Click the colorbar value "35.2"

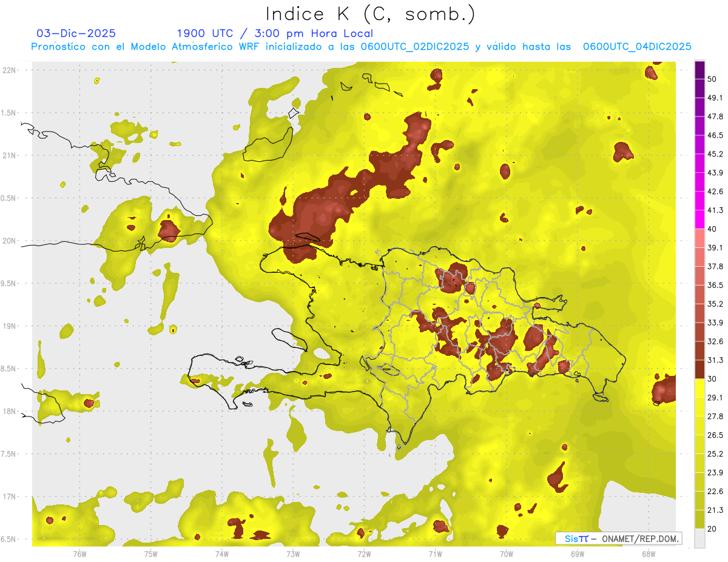point(715,304)
